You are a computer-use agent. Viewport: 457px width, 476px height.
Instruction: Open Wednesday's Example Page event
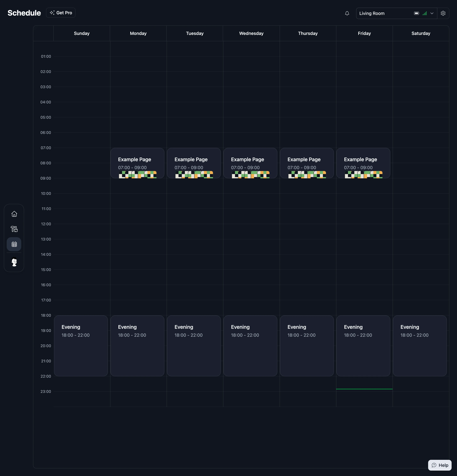coord(250,163)
